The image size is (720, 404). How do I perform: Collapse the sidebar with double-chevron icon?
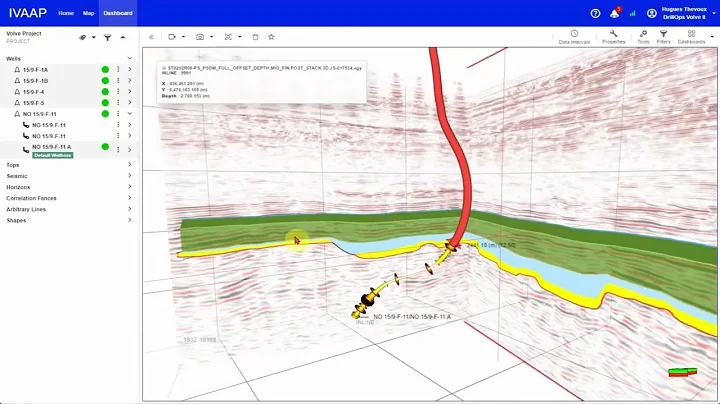coord(152,37)
